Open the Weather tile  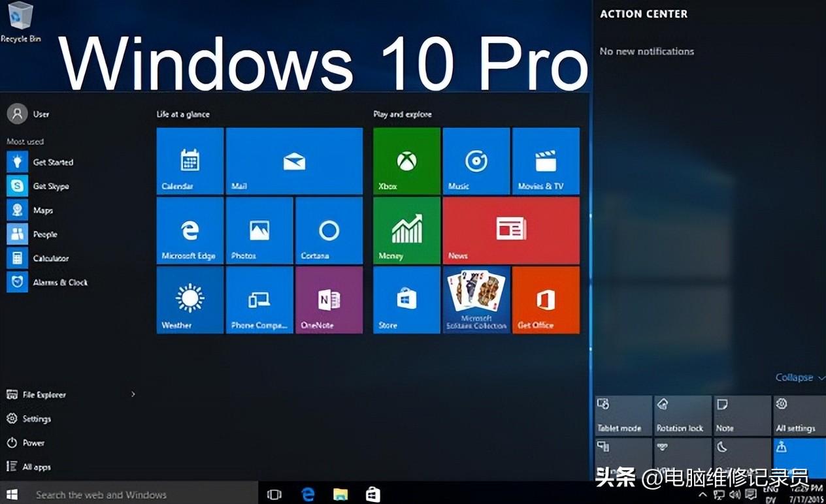(190, 300)
